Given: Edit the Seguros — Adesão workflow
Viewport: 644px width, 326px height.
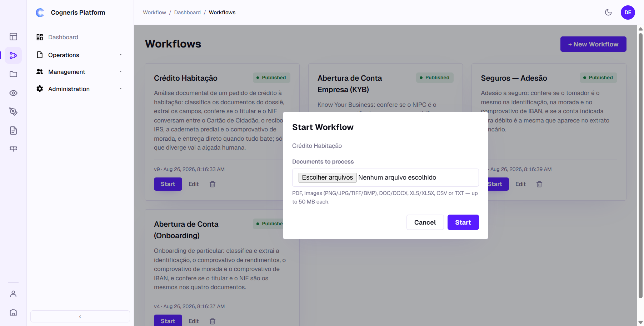Looking at the screenshot, I should [x=520, y=184].
